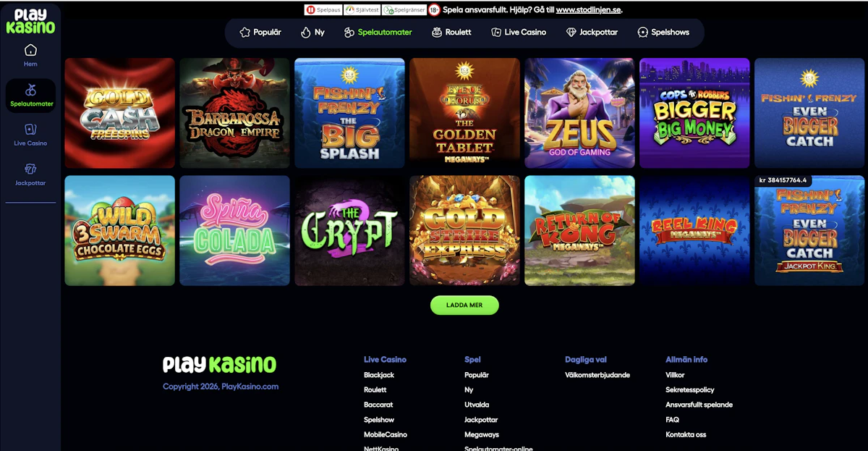Click the 18+ age restriction icon
This screenshot has height=451, width=868.
(434, 10)
